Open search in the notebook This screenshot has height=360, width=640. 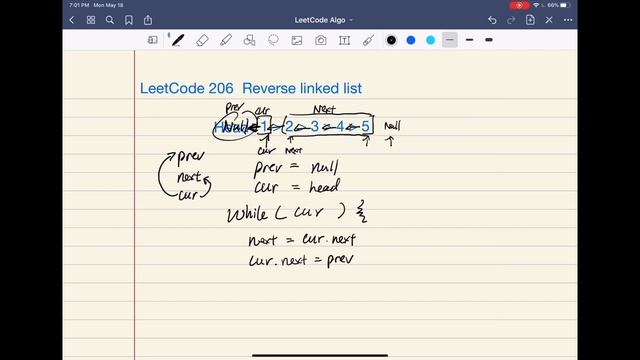(x=110, y=20)
